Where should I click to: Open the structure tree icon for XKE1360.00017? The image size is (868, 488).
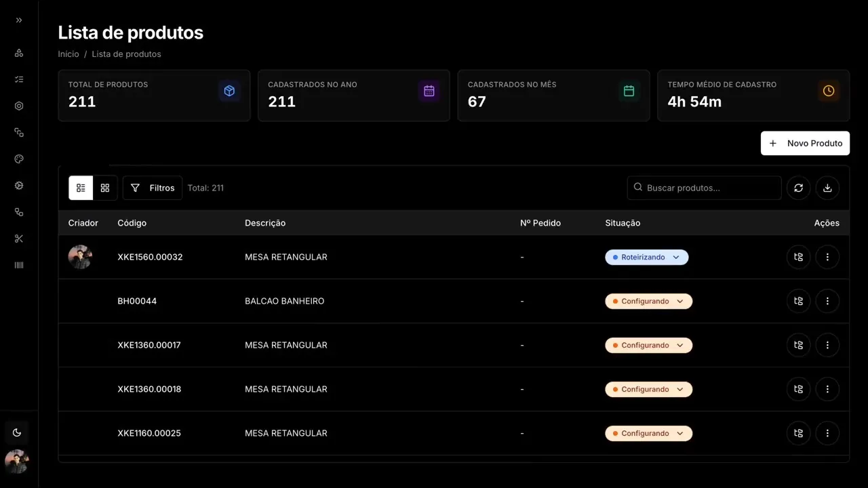799,345
